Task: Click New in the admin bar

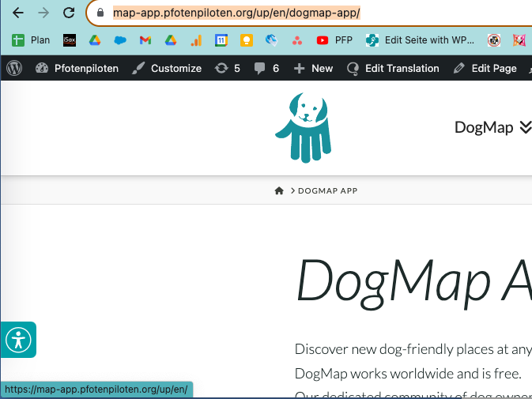Action: 313,68
